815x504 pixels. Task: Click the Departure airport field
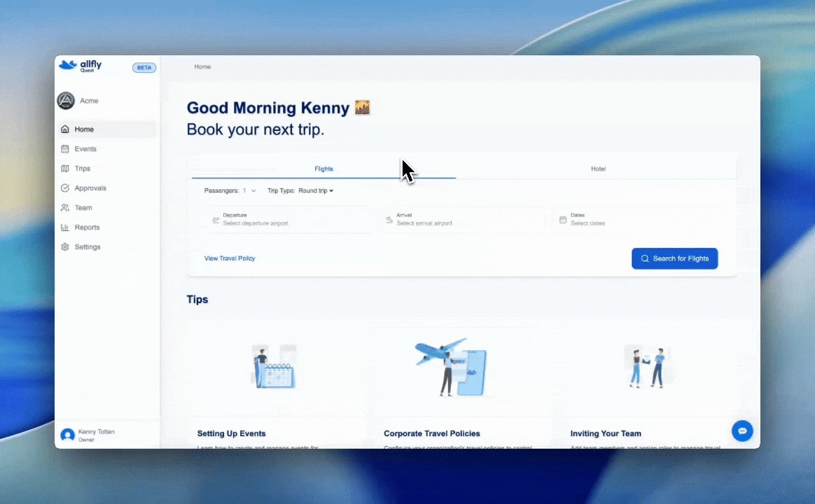click(x=289, y=220)
